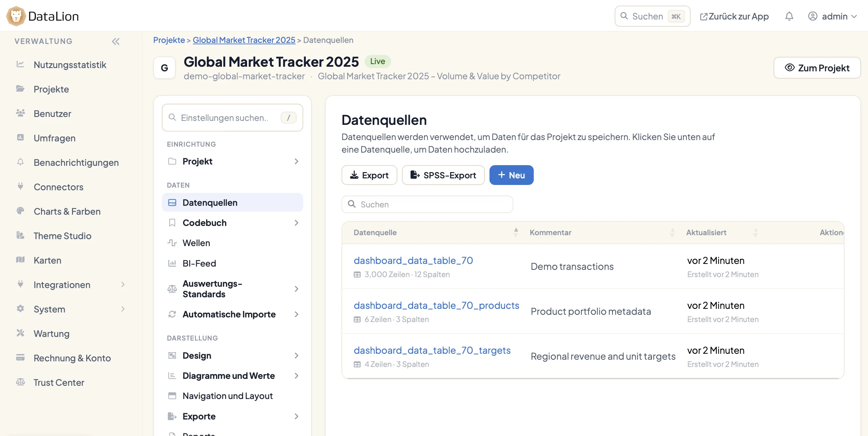The image size is (868, 436).
Task: Click the DataLion lion logo
Action: click(x=16, y=16)
